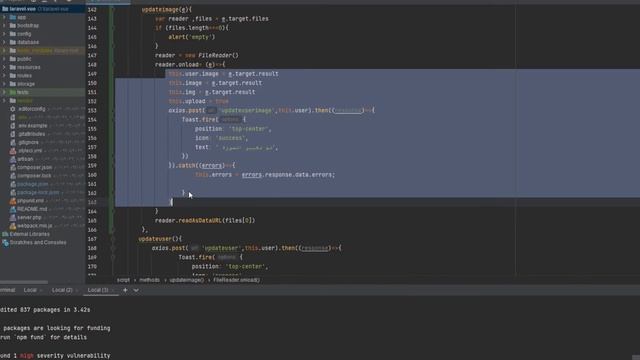The image size is (640, 360).
Task: Click the 'npm fund' line in terminal
Action: (x=43, y=338)
